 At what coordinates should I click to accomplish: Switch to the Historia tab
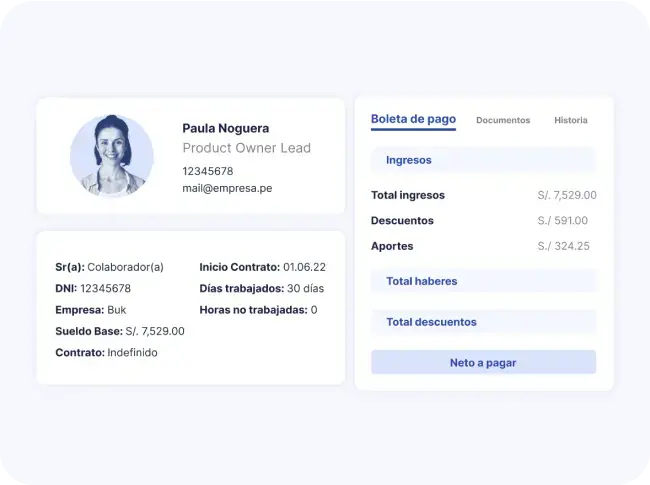click(571, 120)
